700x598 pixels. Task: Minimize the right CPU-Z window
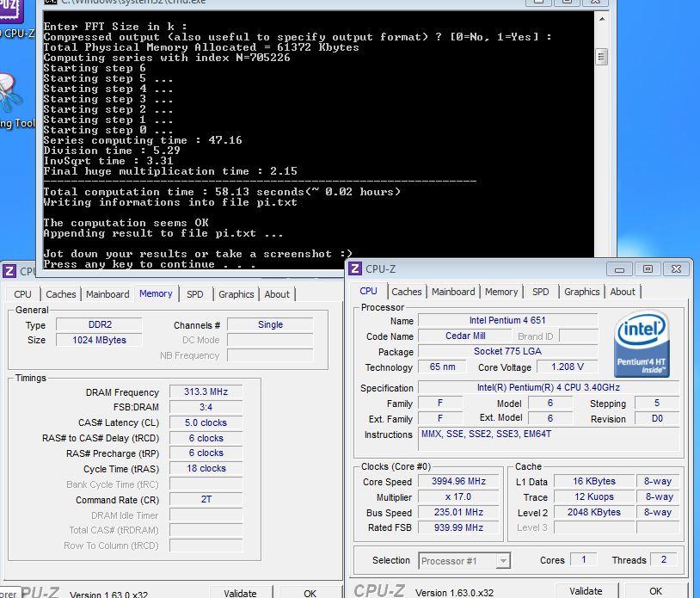tap(619, 269)
